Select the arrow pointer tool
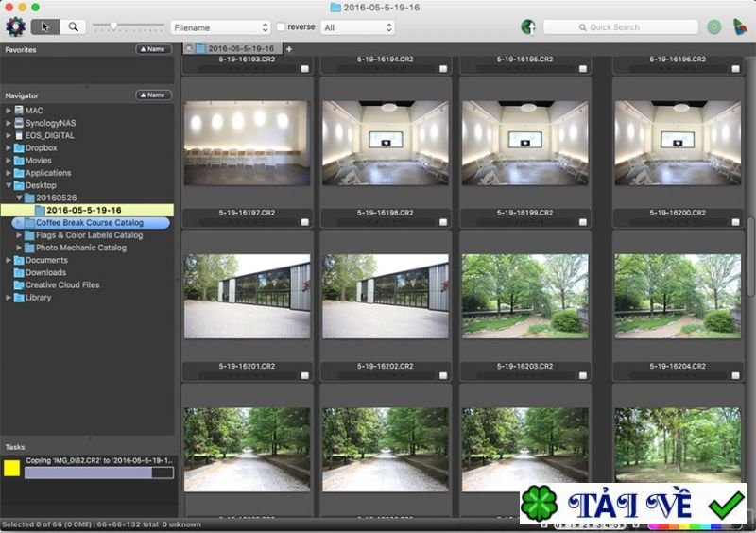 [44, 27]
